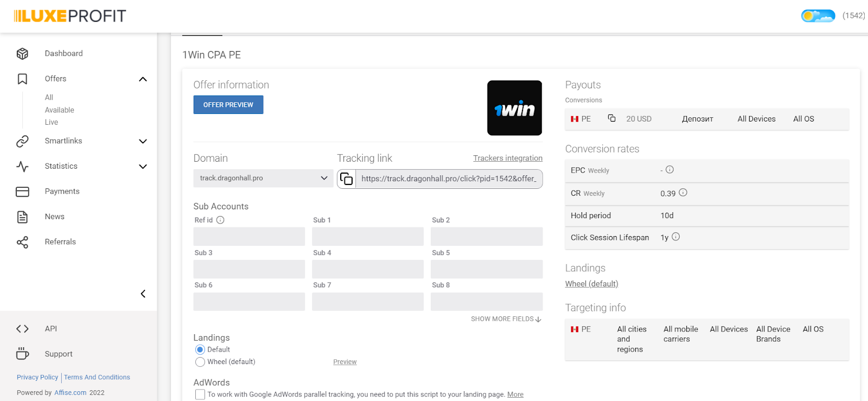Open Available offers submenu item
Screen dimensions: 868x401
(60, 110)
